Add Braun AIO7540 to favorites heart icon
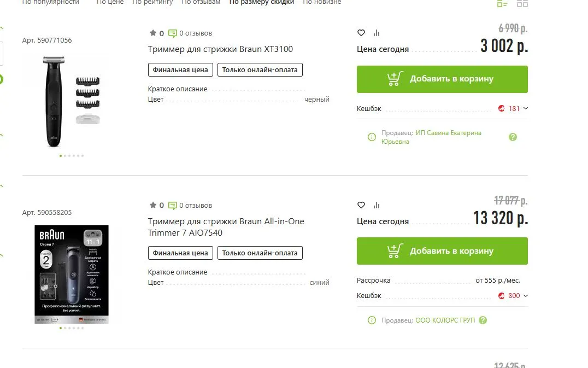 361,205
